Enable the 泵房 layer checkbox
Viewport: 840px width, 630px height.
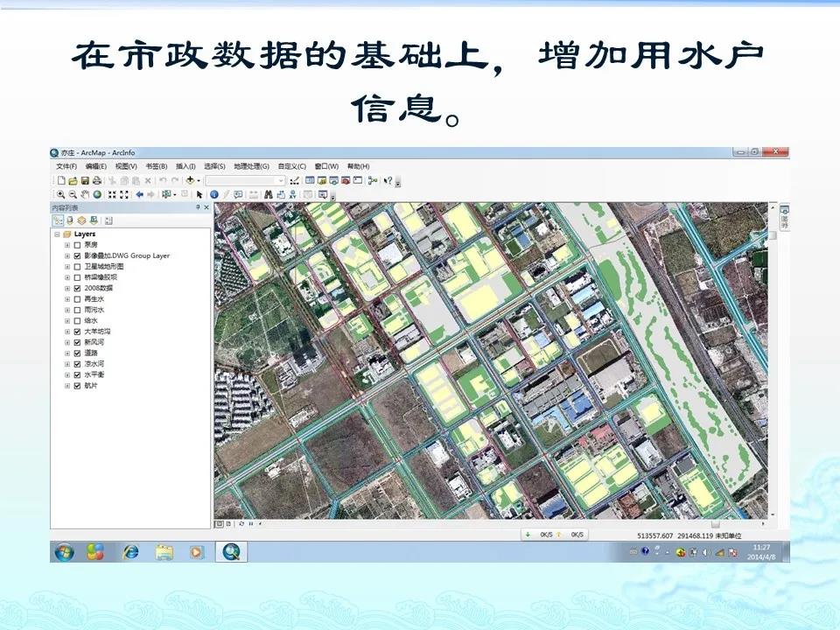[x=77, y=246]
